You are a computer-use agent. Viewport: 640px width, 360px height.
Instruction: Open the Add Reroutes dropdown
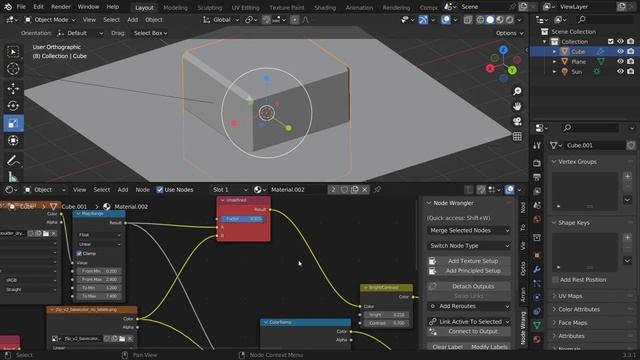point(469,306)
